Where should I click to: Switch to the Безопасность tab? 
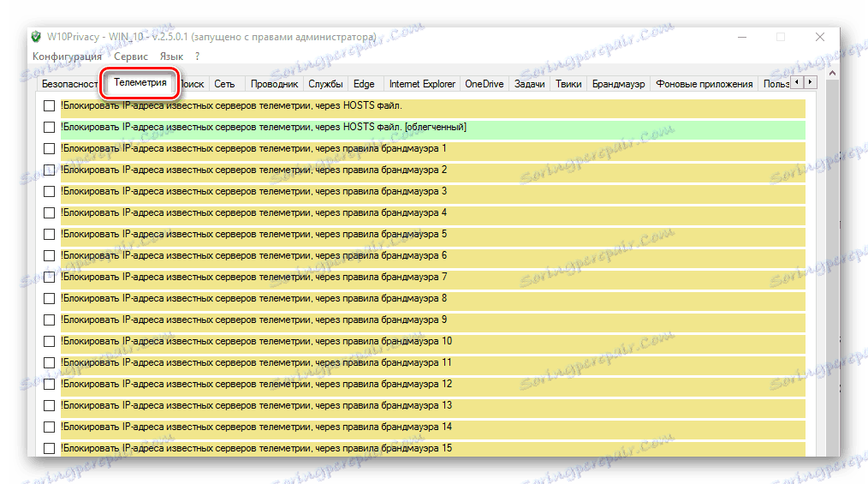click(69, 84)
